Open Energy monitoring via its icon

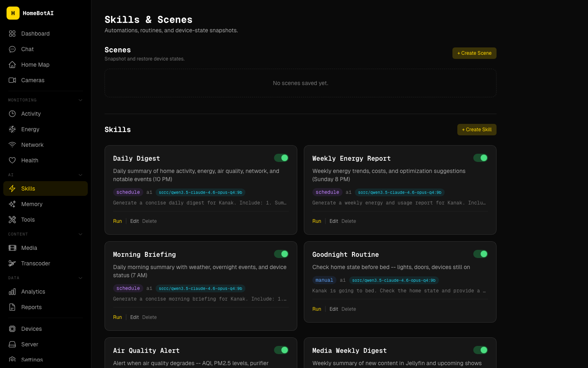click(x=12, y=129)
